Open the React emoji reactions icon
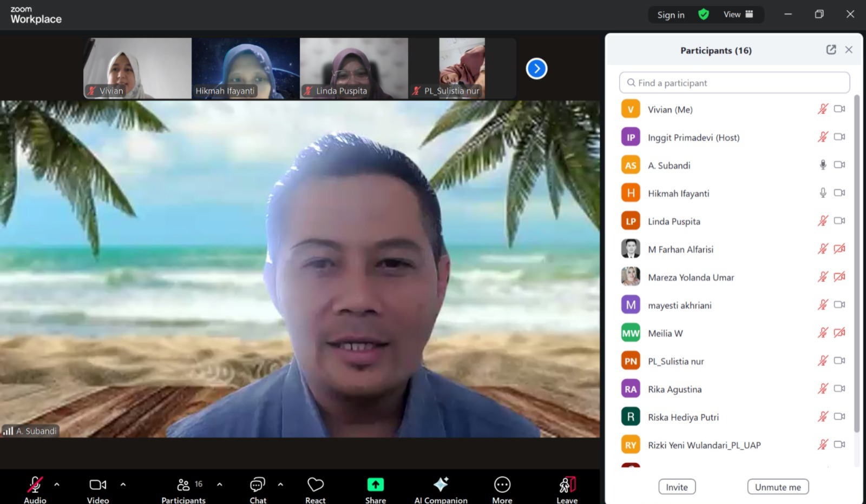Screen dimensions: 866x504 tap(315, 485)
